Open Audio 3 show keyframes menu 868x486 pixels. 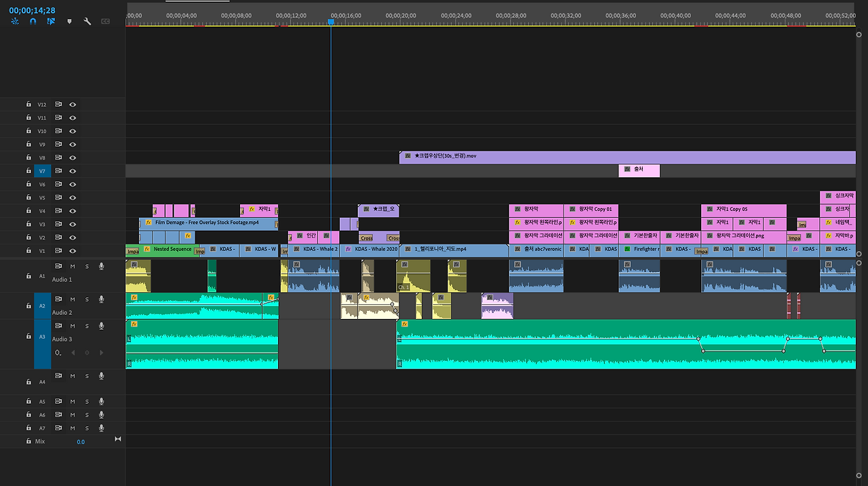pos(58,353)
